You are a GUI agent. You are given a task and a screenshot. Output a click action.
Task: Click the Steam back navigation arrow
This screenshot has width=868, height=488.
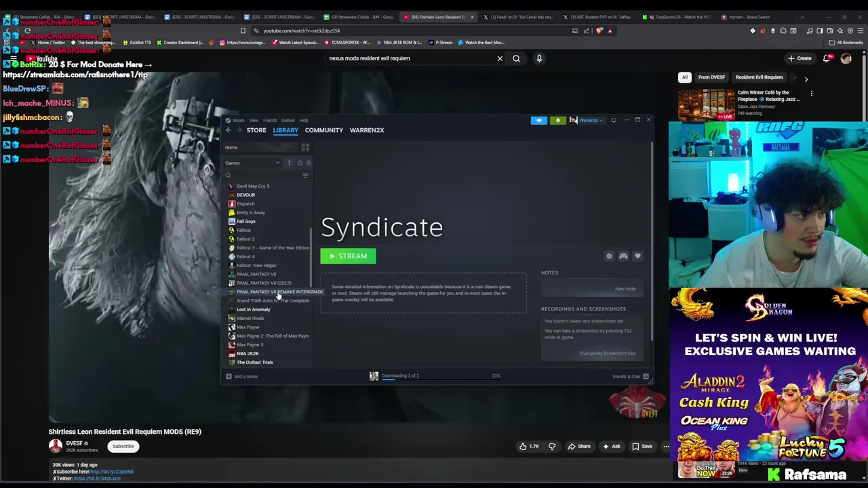click(x=229, y=130)
